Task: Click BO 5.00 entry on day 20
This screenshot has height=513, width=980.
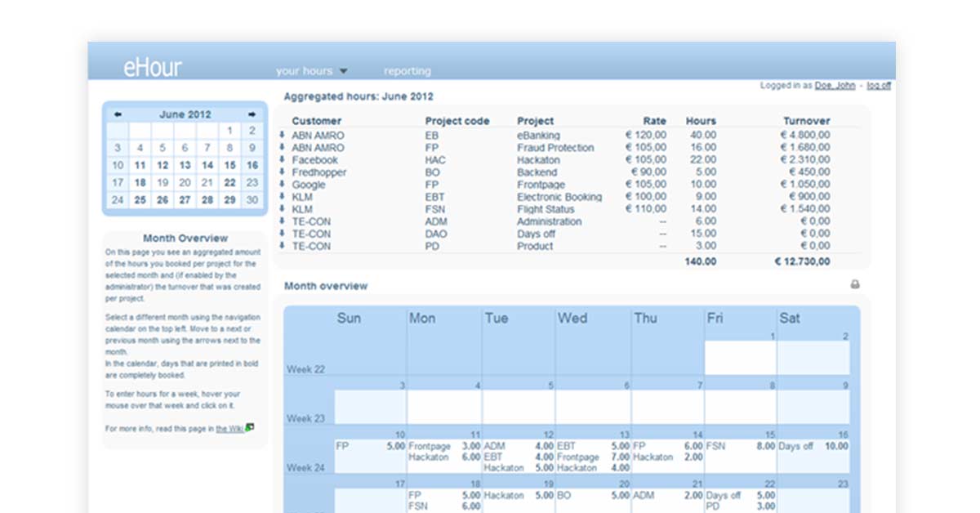Action: [x=594, y=496]
